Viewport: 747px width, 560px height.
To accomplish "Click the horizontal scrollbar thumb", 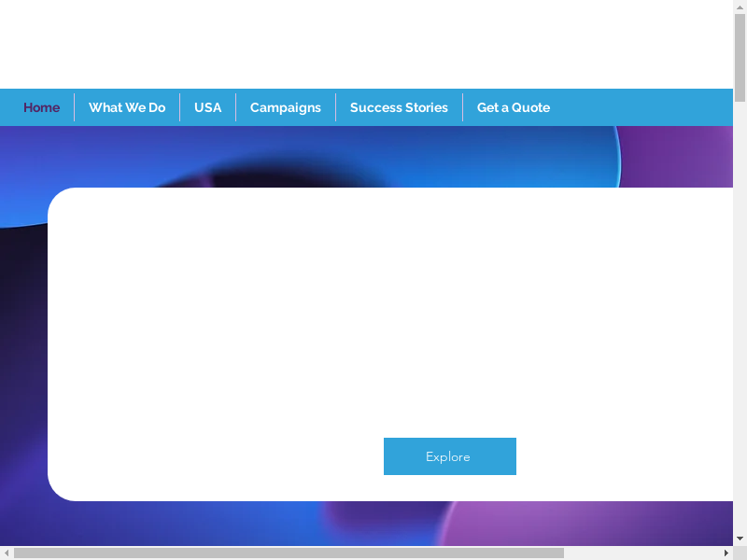I will coord(288,553).
